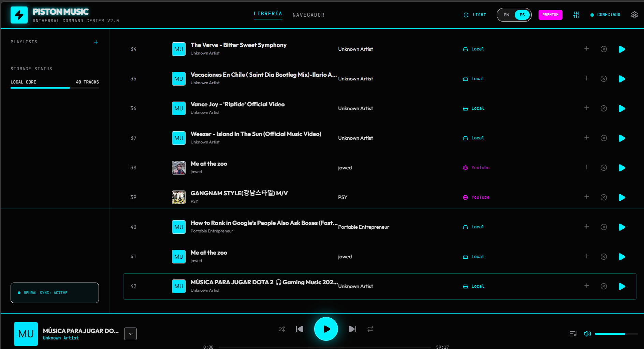Screen dimensions: 644x349
Task: Click GANGNAM STYLE thumbnail
Action: [x=179, y=197]
